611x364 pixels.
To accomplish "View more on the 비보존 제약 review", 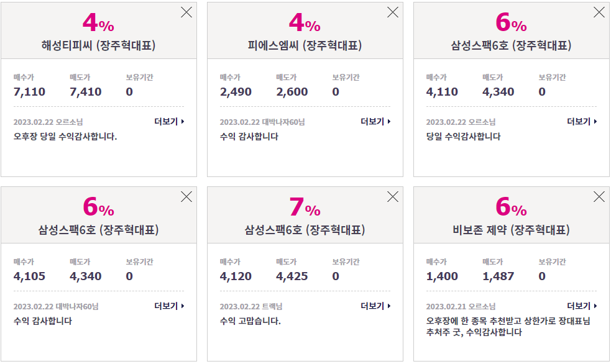I will point(582,306).
